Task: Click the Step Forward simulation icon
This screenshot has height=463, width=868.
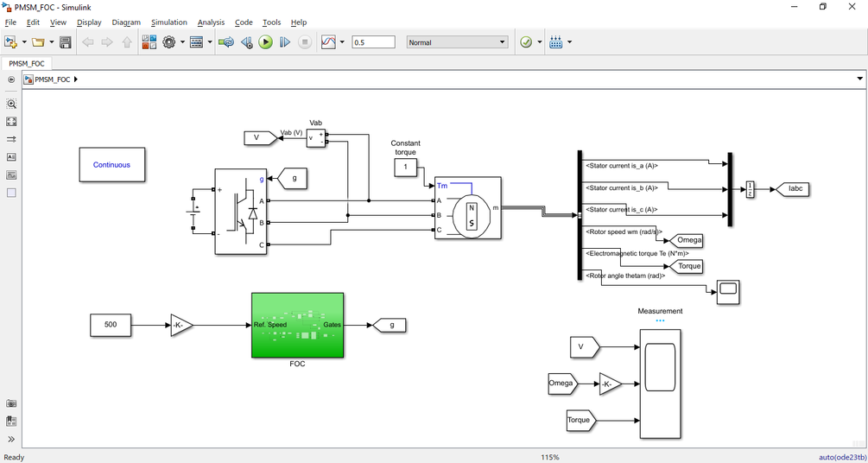Action: click(284, 42)
